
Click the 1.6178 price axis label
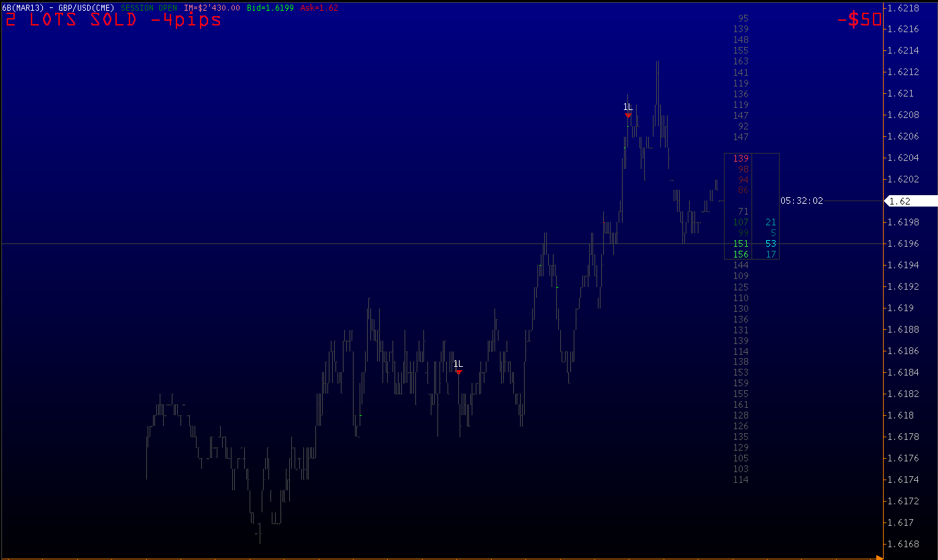coord(902,437)
